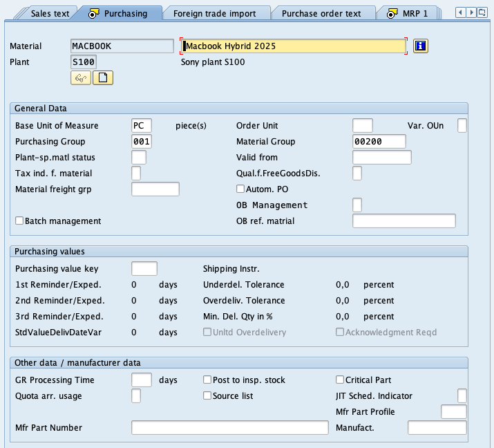Click the General Data section header

(239, 108)
